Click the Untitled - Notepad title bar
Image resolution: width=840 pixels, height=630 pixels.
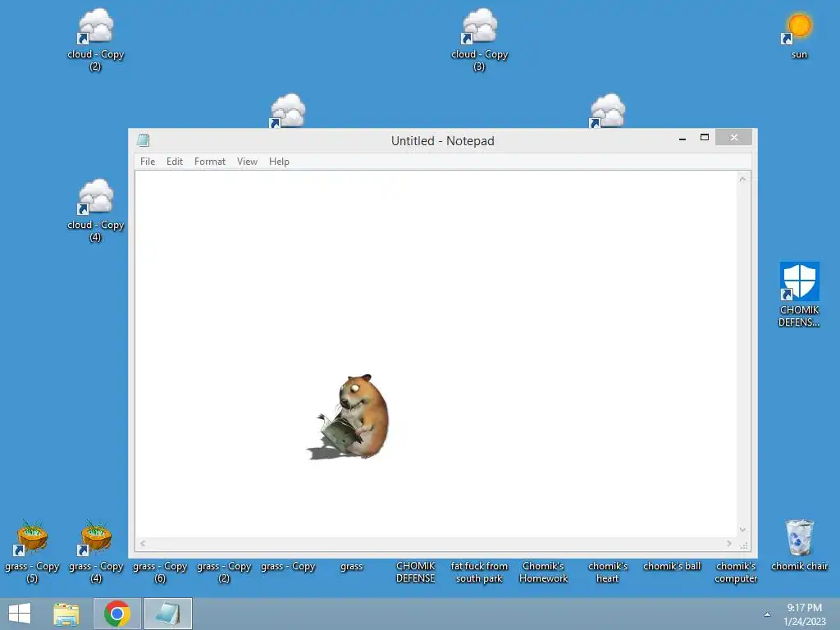click(x=442, y=141)
